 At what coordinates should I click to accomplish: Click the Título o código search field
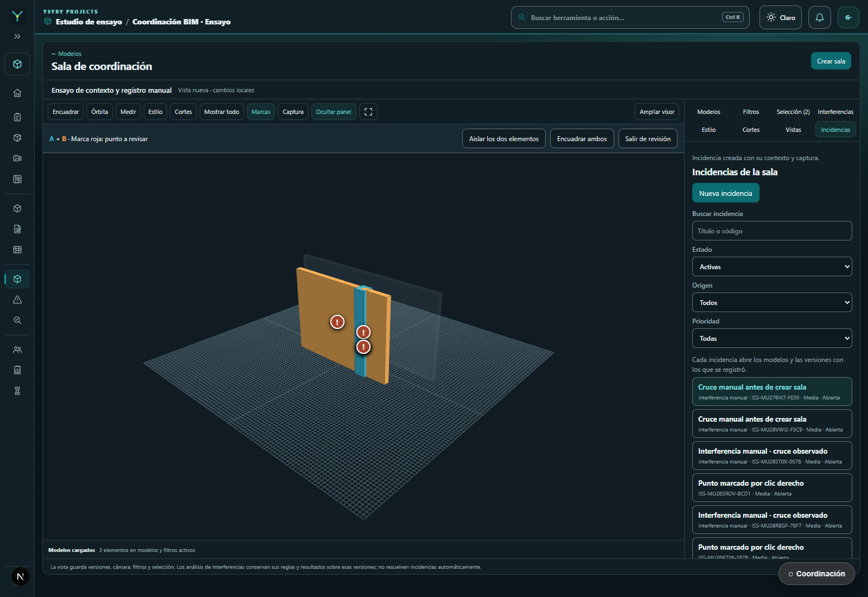(x=772, y=231)
